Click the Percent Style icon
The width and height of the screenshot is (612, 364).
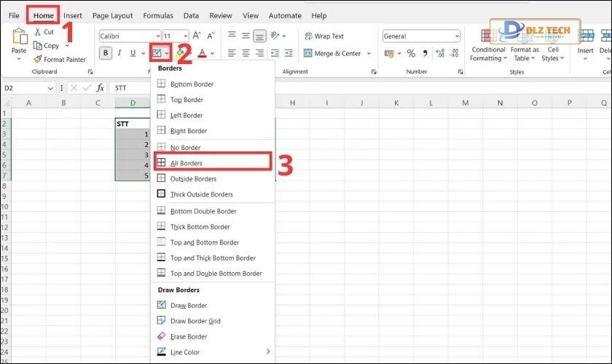click(411, 53)
